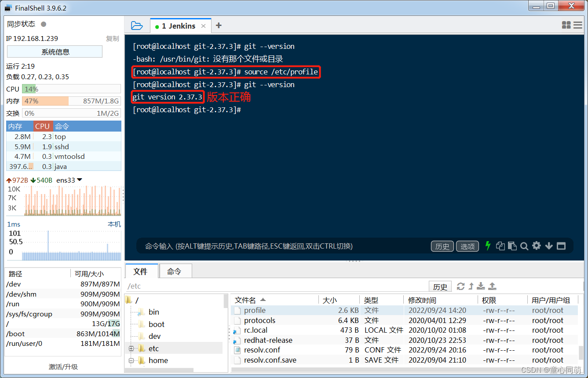Select the protocols file row
The width and height of the screenshot is (588, 378).
click(405, 320)
